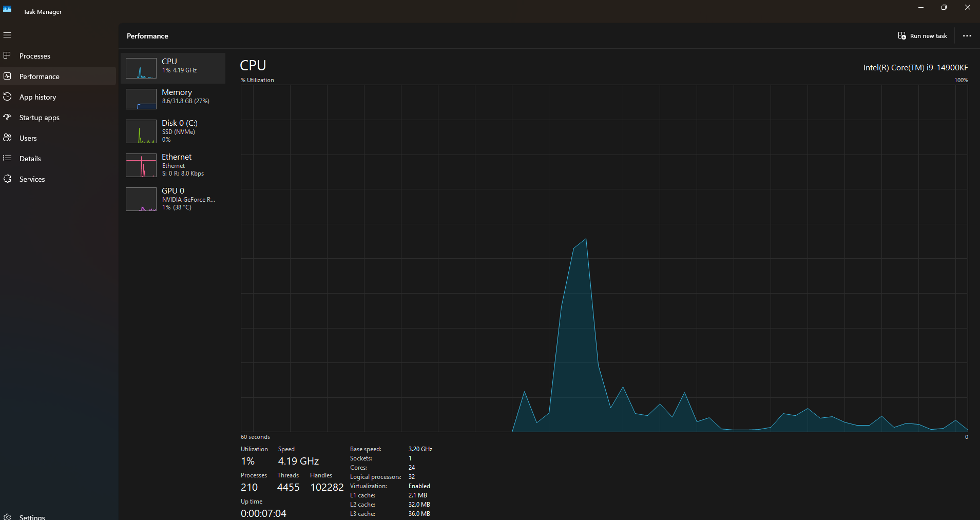Click the main CPU utilization graph
The image size is (980, 520).
(604, 258)
